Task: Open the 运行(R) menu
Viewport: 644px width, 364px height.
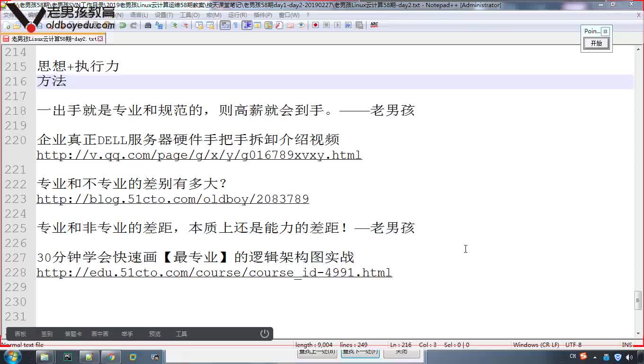Action: [x=237, y=15]
